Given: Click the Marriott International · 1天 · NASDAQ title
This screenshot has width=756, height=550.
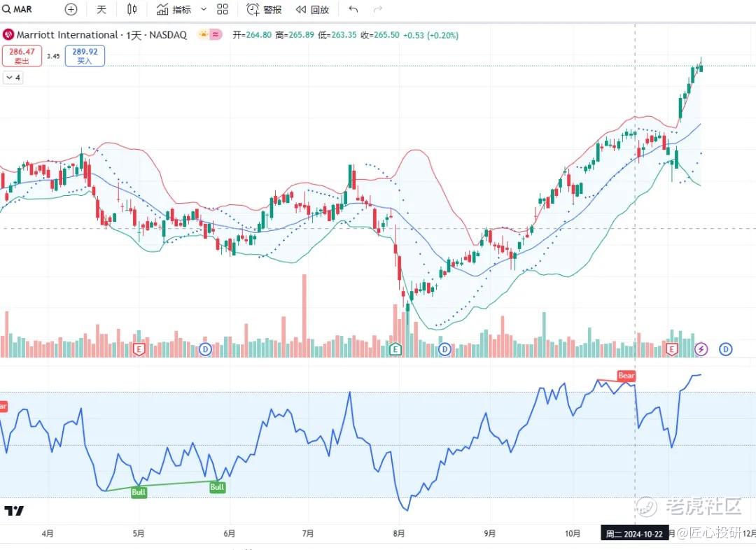Looking at the screenshot, I should (101, 35).
